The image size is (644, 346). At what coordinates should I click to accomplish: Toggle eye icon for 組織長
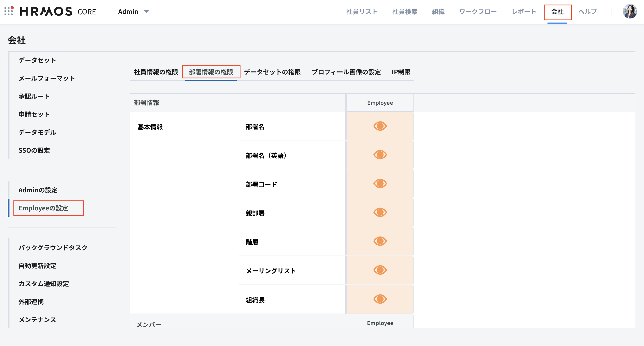380,299
